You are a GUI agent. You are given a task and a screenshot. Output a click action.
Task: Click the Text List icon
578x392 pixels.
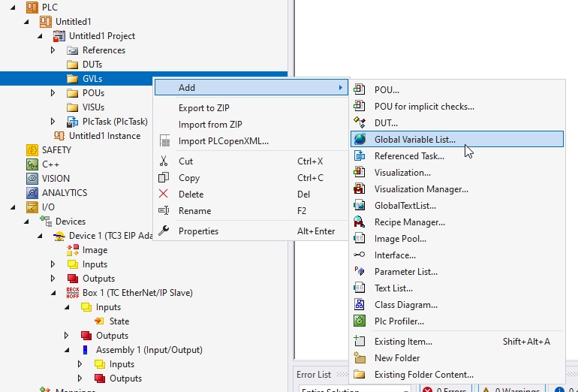360,288
